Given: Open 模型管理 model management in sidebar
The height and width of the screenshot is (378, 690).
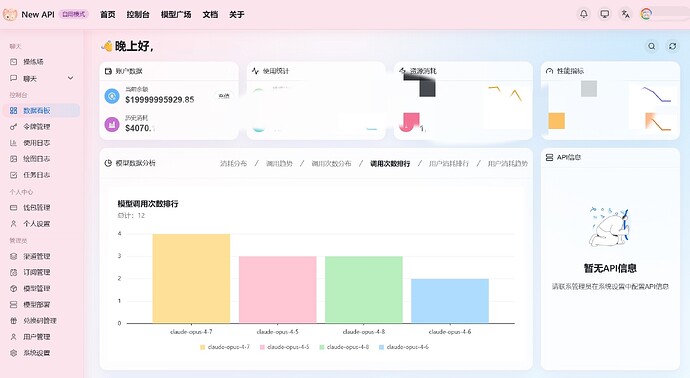Looking at the screenshot, I should coord(42,289).
